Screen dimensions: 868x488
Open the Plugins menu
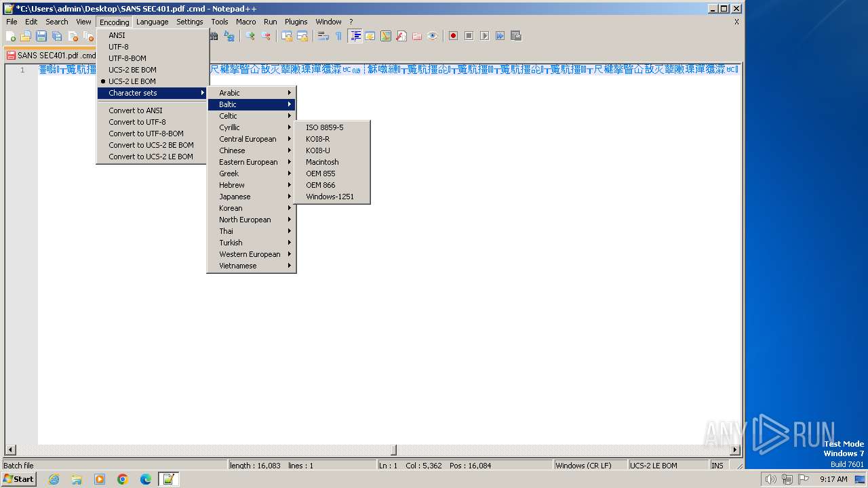[296, 22]
